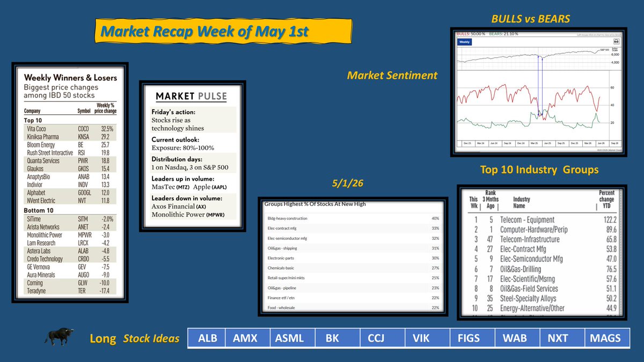Click Groups Highest % Of Stocks At New High header

click(316, 204)
